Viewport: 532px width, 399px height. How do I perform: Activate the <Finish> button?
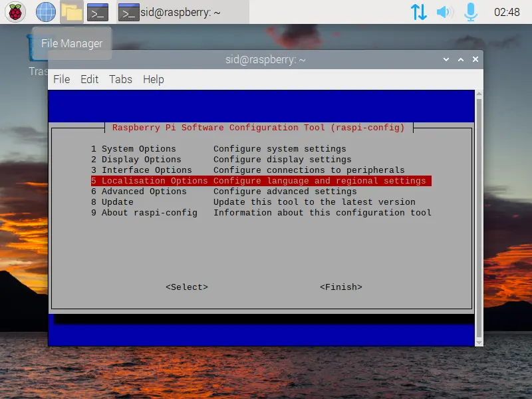pyautogui.click(x=341, y=287)
